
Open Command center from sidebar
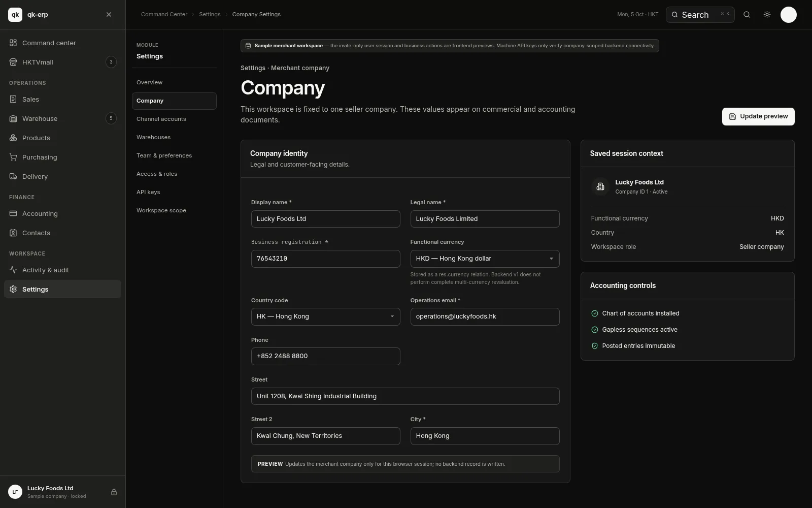(62, 43)
